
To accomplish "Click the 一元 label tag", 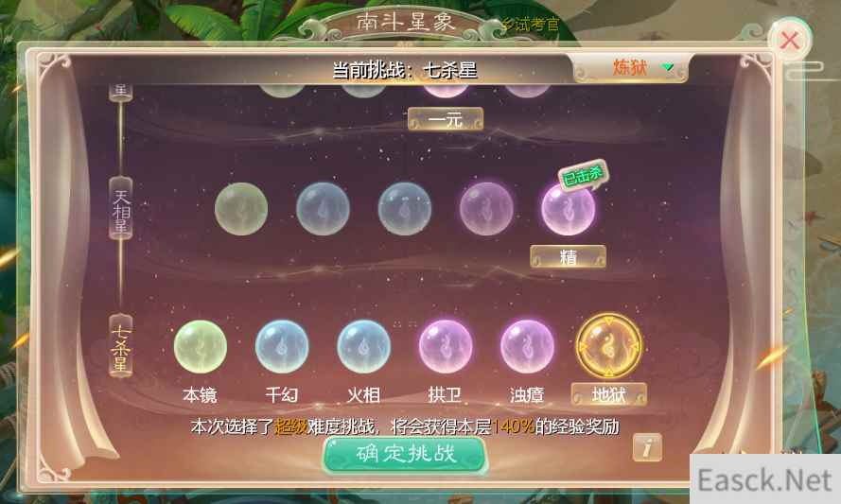I will click(446, 119).
